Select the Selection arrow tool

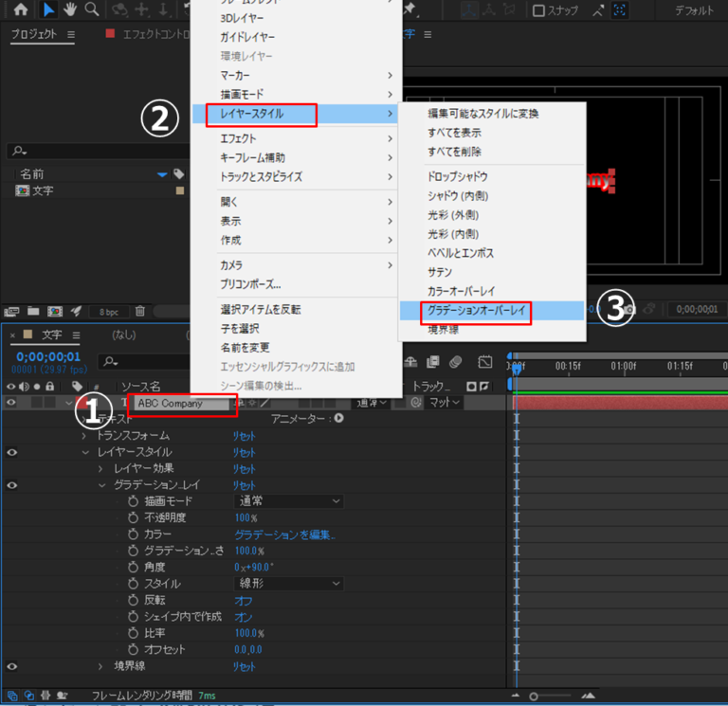point(48,9)
